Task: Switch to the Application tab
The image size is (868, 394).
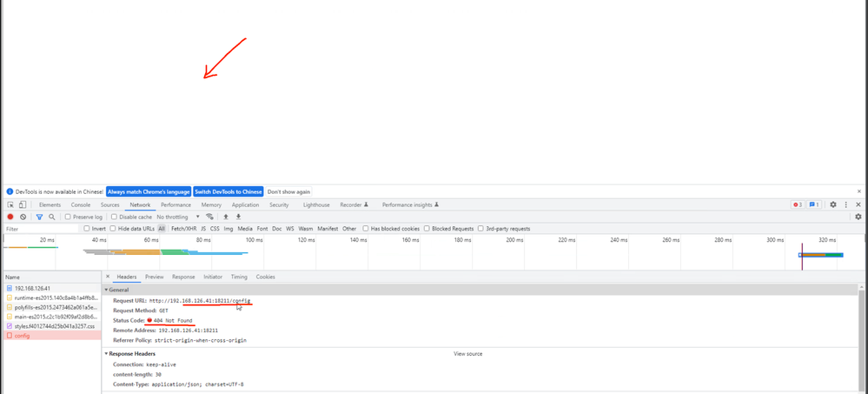Action: pos(245,204)
